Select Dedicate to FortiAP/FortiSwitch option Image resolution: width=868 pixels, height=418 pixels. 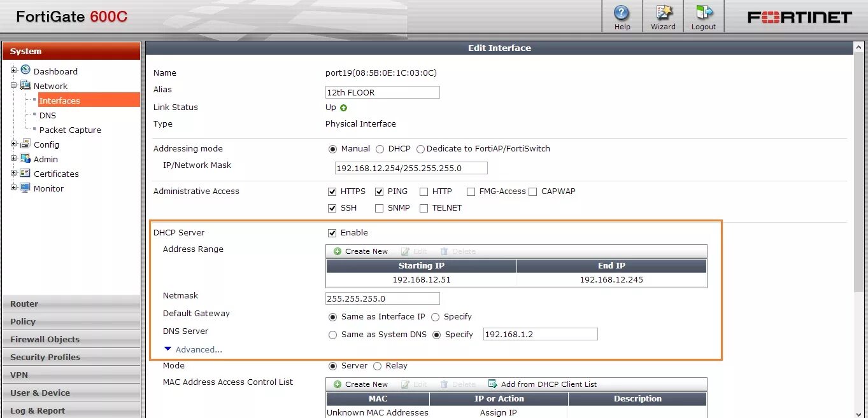(420, 149)
